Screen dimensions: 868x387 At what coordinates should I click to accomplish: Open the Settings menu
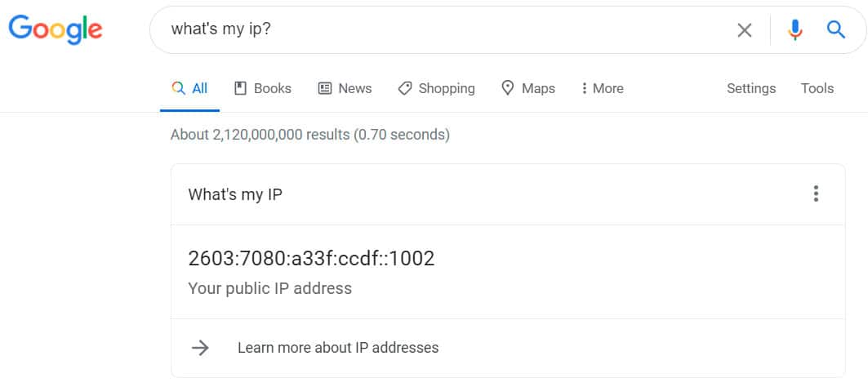click(751, 88)
